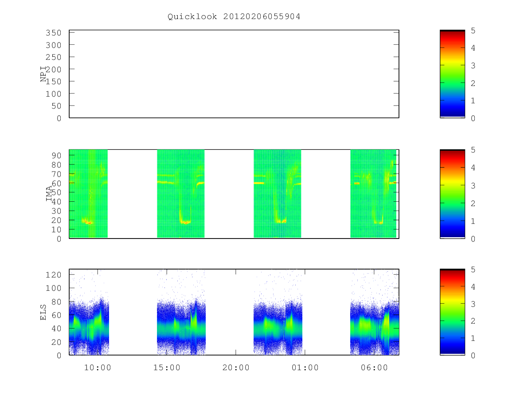Click the ELS panel color scale bar
This screenshot has height=399, width=532.
(x=452, y=312)
